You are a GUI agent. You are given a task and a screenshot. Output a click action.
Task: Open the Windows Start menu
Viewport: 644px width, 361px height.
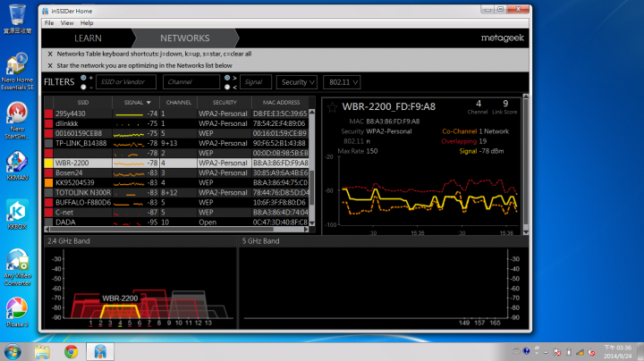tap(13, 352)
